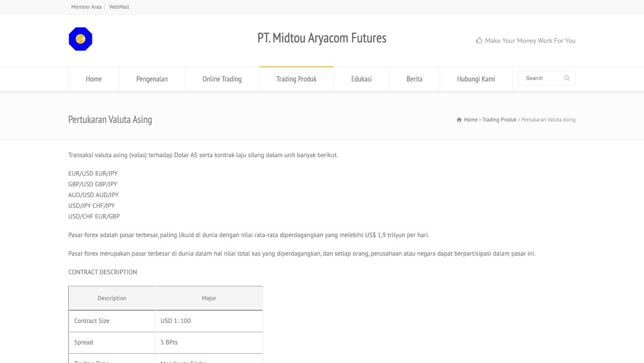
Task: Click the Trading Produk breadcrumb link
Action: click(x=499, y=120)
